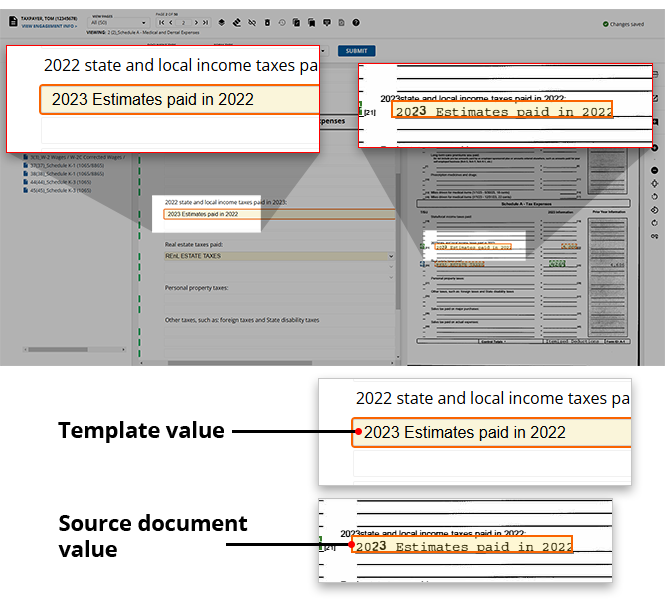Click the Changes saved status
665x615 pixels.
click(623, 24)
